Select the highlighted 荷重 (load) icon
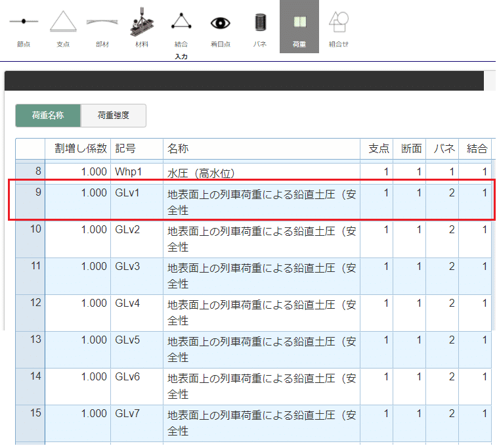 pyautogui.click(x=299, y=27)
